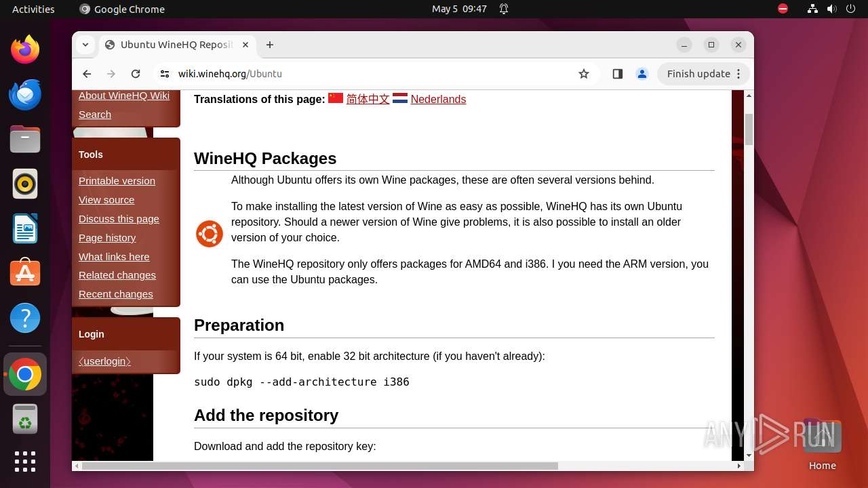Viewport: 868px width, 488px height.
Task: Click the WineHQ Packages heading
Action: coord(265,158)
